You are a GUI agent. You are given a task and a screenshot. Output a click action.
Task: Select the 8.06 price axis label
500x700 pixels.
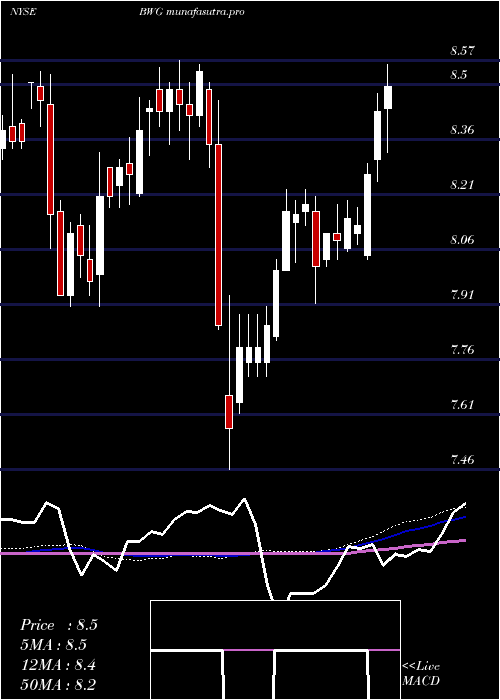[462, 240]
